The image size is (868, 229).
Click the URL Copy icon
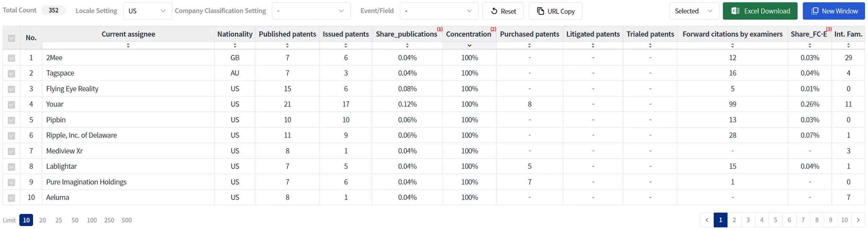(540, 11)
